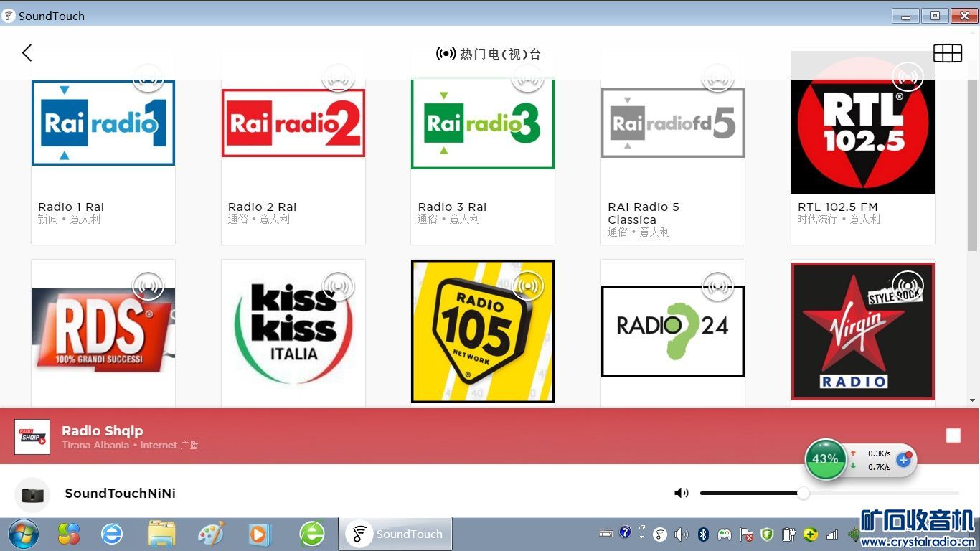Open the Radio 2 Rai station logo
Image resolution: width=980 pixels, height=551 pixels.
293,123
